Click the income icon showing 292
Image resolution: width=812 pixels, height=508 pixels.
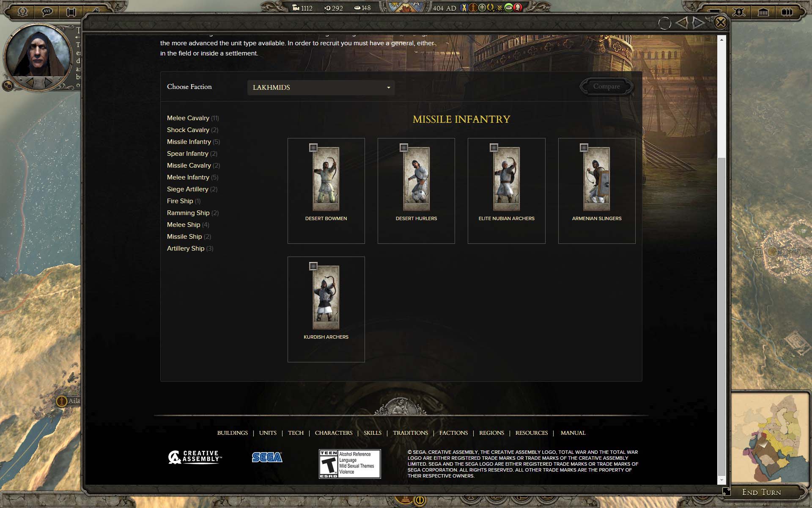click(x=327, y=8)
